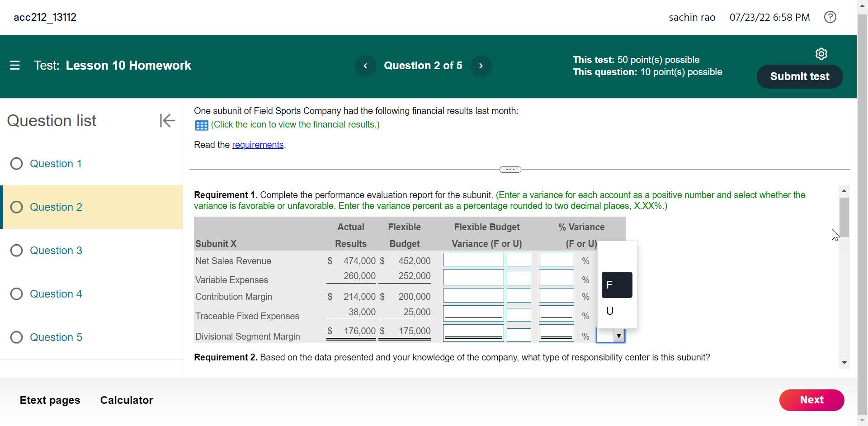Choose U from the open dropdown list
Screen dimensions: 868x426
pyautogui.click(x=617, y=311)
